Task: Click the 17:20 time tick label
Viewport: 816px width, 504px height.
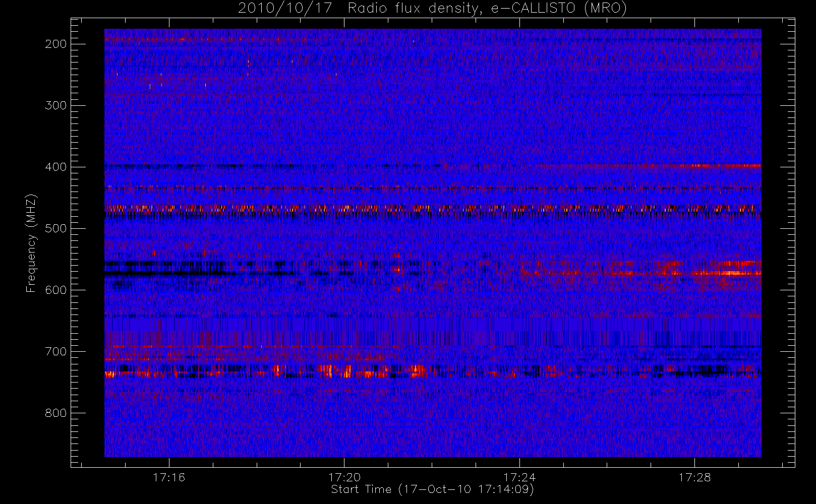Action: tap(344, 477)
